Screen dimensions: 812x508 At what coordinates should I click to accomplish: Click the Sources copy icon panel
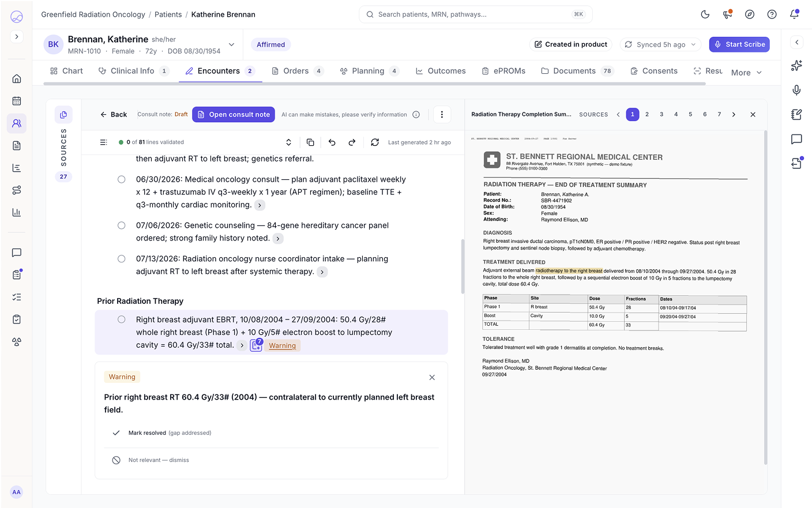63,115
